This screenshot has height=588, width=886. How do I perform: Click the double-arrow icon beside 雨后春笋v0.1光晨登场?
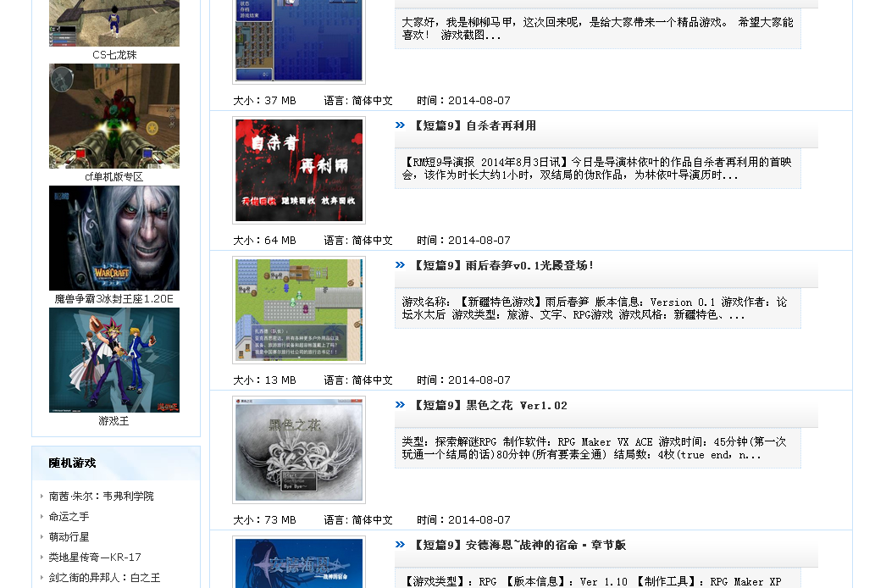coord(400,264)
